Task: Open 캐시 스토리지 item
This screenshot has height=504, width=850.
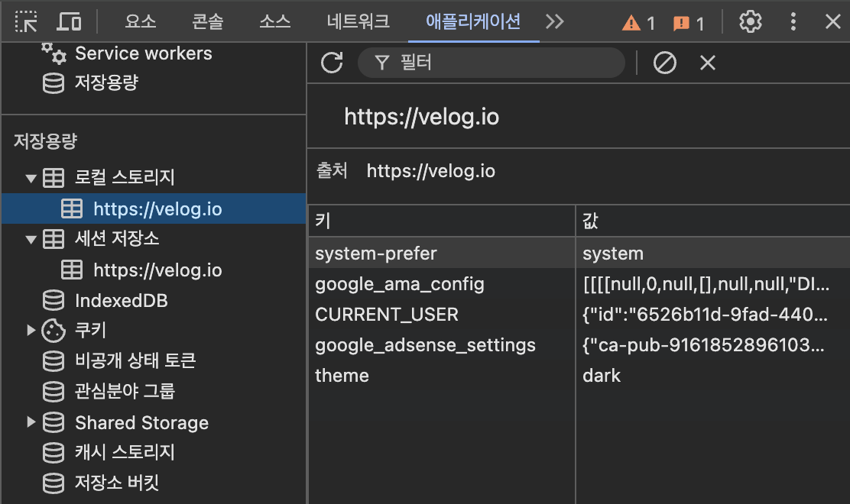Action: point(125,452)
